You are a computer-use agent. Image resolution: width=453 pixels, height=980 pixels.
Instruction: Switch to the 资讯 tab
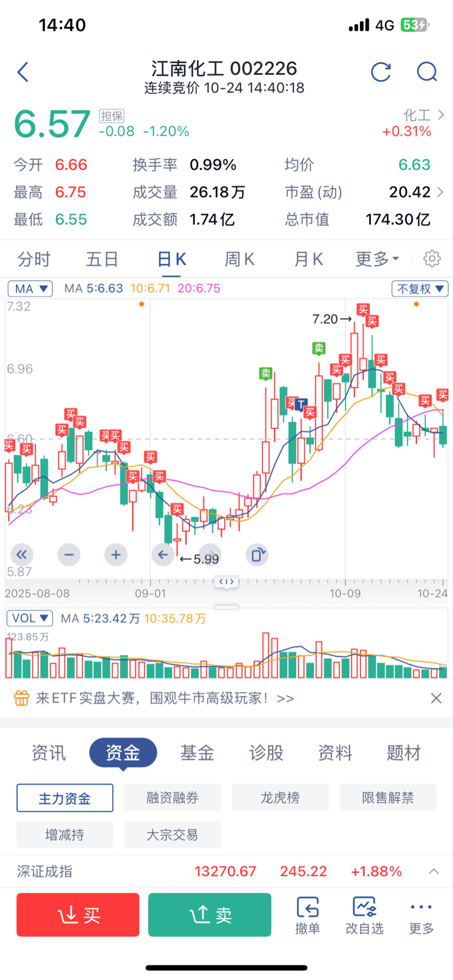[48, 753]
